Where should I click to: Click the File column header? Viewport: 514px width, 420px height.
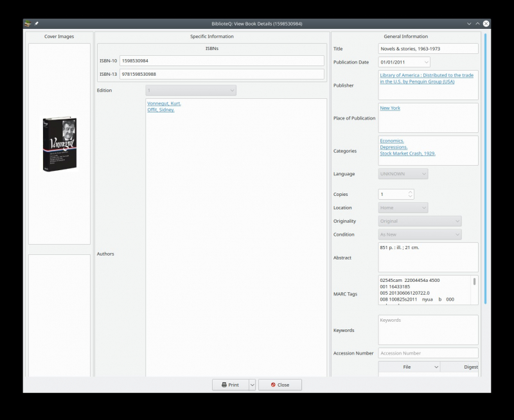[x=409, y=367]
